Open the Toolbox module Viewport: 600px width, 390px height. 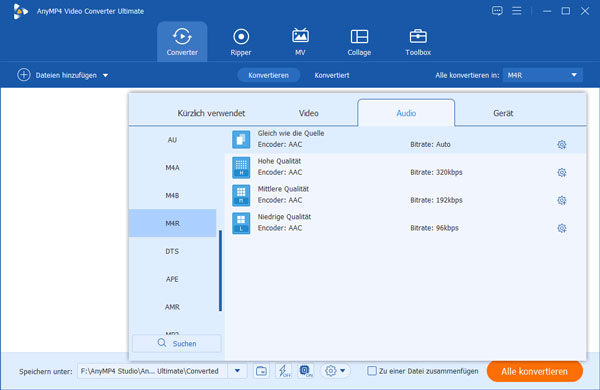418,42
